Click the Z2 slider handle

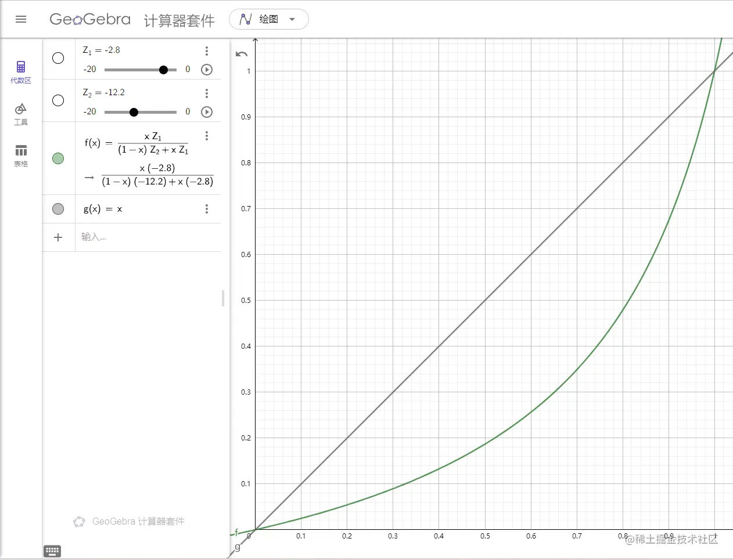coord(134,112)
